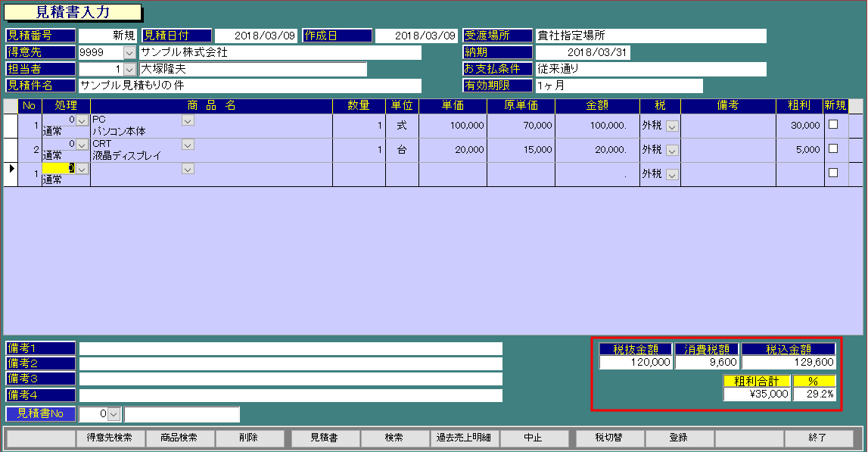Screen dimensions: 868x452
Task: Click the お支払条件 field 従来通り
Action: [x=651, y=69]
